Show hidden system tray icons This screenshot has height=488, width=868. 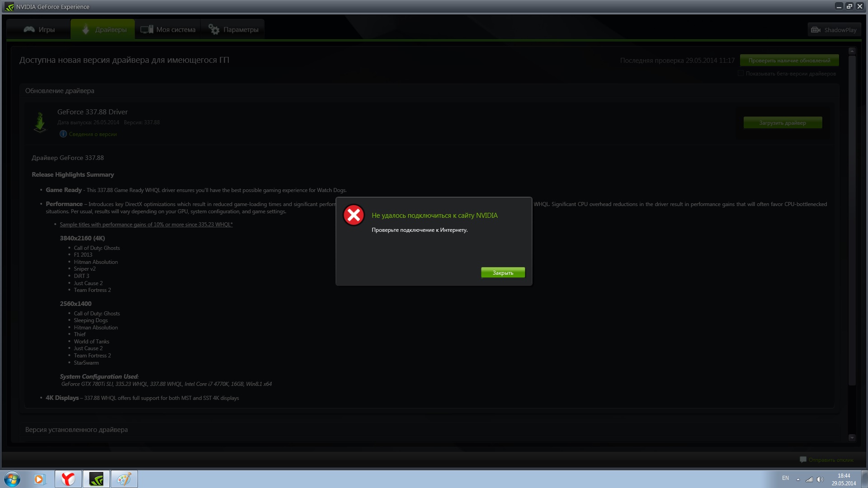[x=798, y=479]
